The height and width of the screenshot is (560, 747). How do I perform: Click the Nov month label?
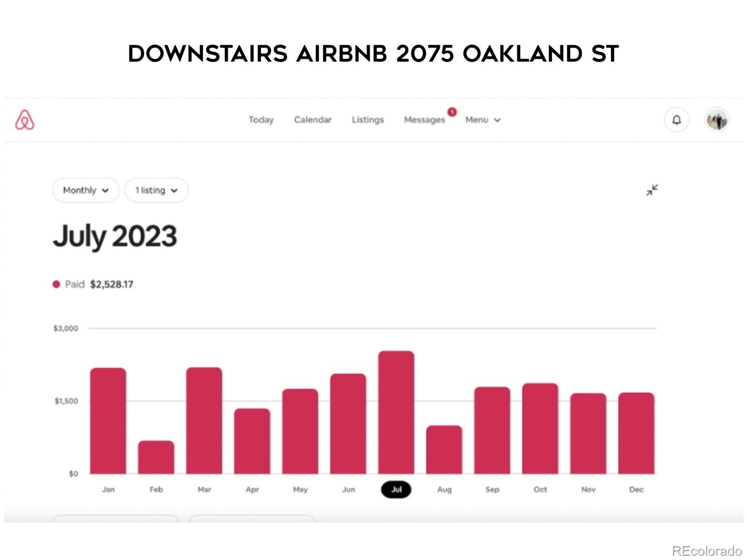pos(589,490)
